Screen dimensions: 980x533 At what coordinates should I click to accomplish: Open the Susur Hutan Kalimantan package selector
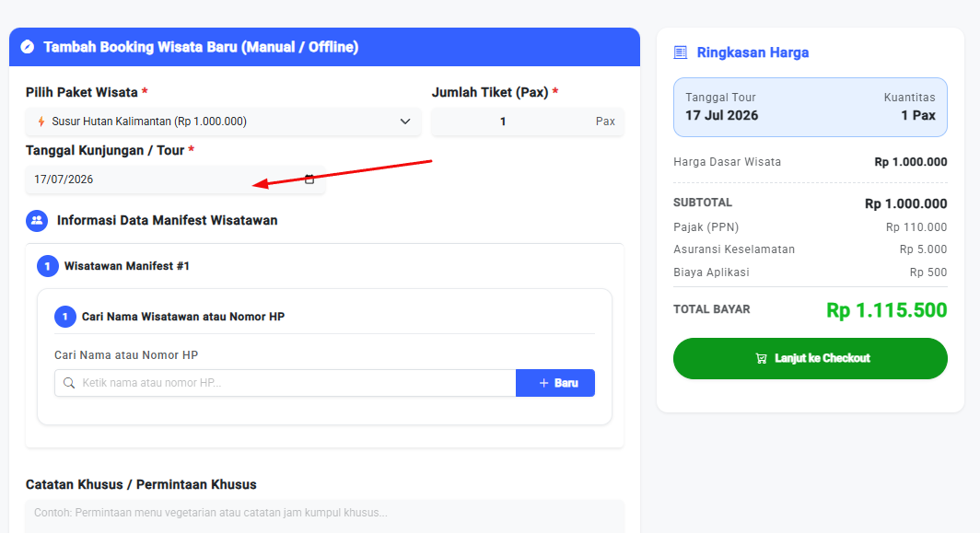pyautogui.click(x=223, y=122)
